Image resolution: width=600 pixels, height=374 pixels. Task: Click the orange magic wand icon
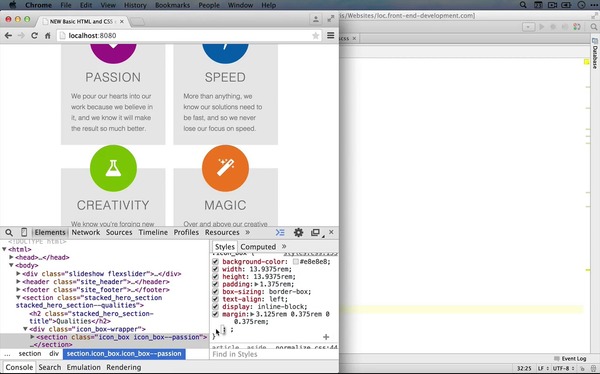coord(225,168)
